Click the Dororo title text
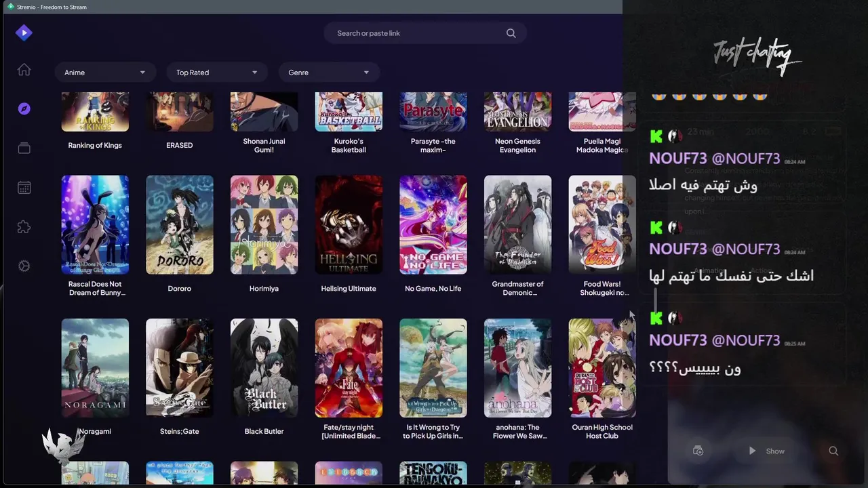Screen dimensions: 868x488 point(180,288)
